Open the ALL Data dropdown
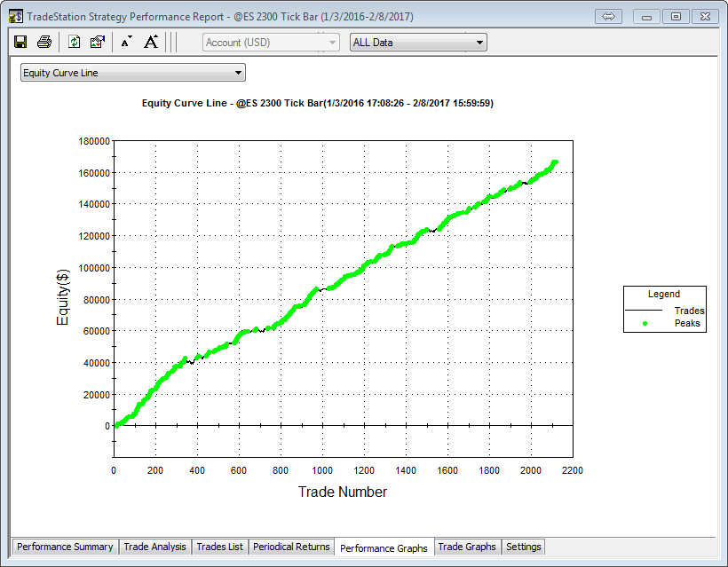Screen dimensions: 728x567 point(418,42)
